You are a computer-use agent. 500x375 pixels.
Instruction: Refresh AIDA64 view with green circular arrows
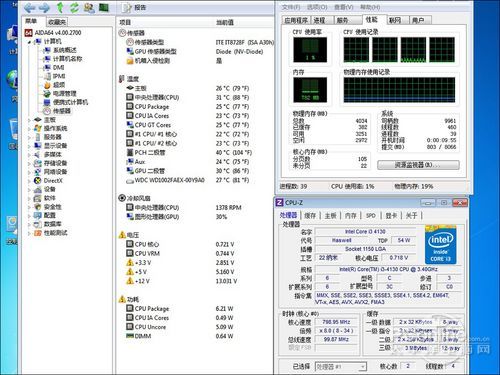[74, 7]
